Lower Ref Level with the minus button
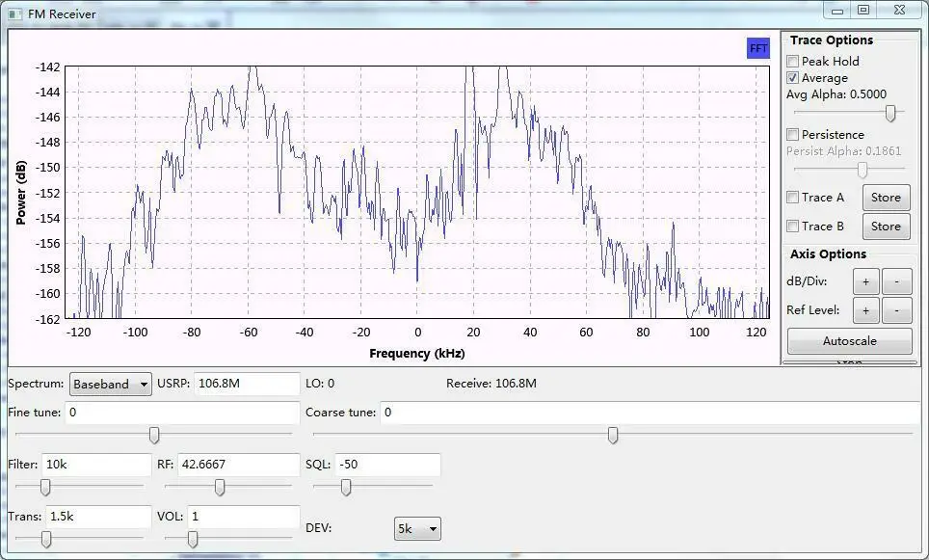The width and height of the screenshot is (929, 560). pos(896,310)
